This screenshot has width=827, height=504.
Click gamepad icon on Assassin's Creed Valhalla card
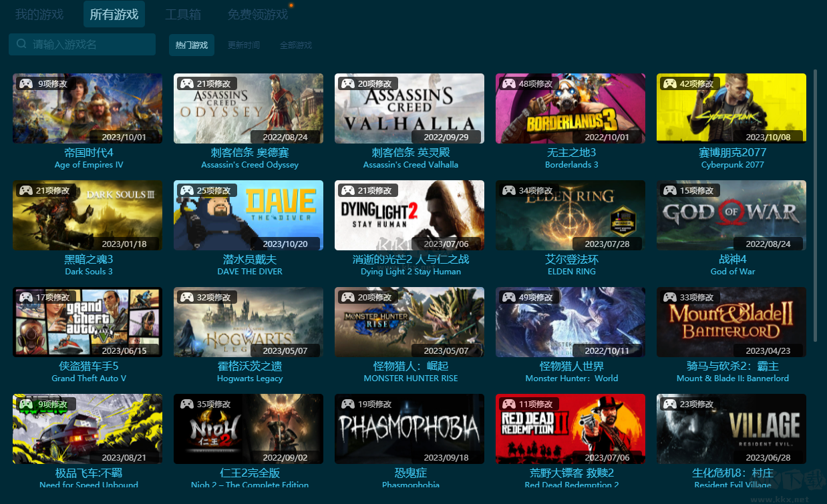click(347, 83)
